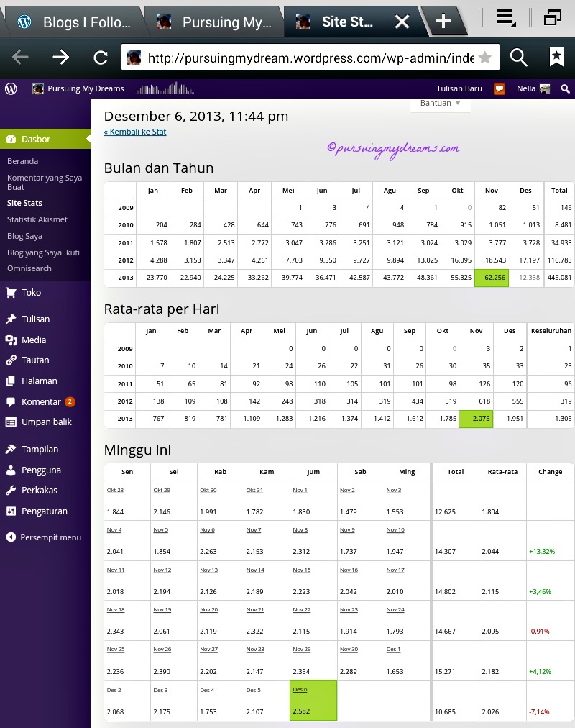Open the notifications speech bubble icon
Image resolution: width=575 pixels, height=728 pixels.
click(499, 88)
